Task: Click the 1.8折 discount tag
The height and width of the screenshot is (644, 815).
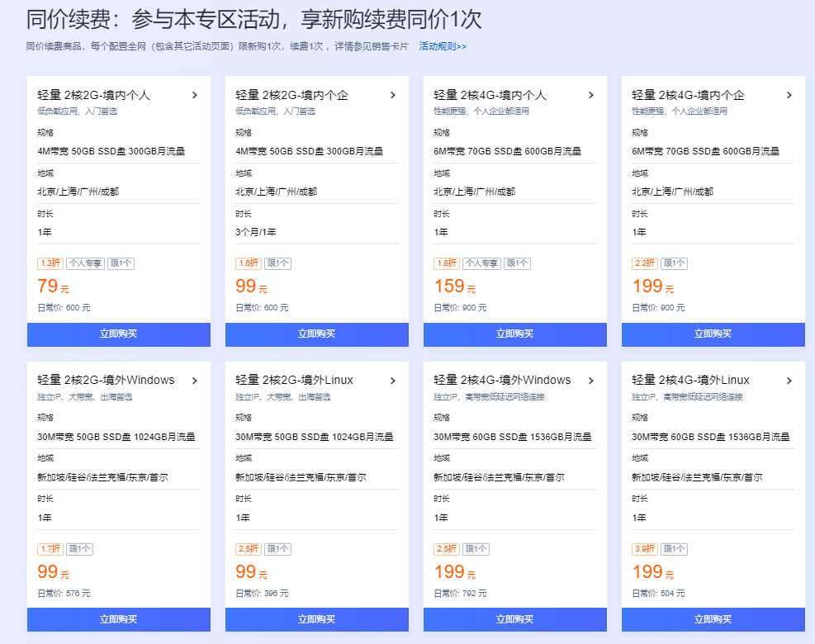Action: (447, 263)
